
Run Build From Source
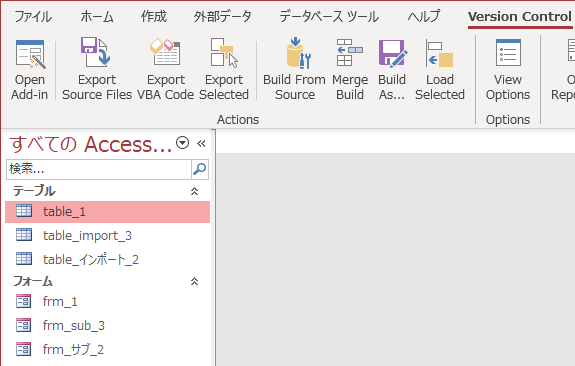(x=294, y=70)
